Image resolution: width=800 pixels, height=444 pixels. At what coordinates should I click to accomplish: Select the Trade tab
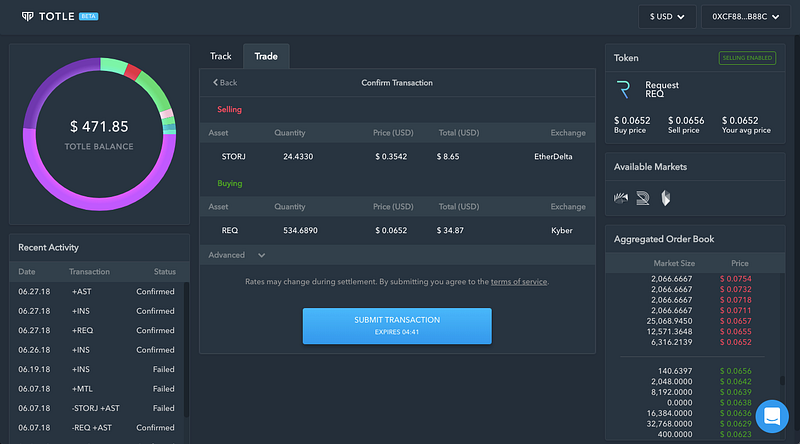(266, 56)
